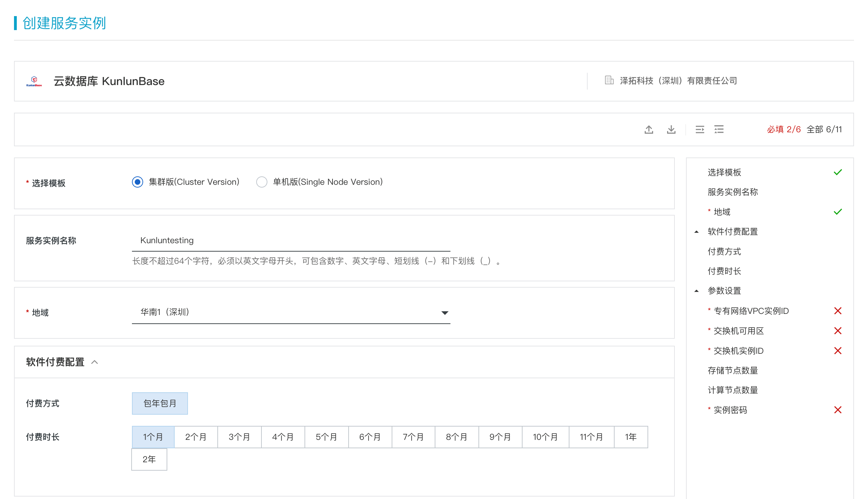Choose 11个月 payment duration
The width and height of the screenshot is (868, 499).
[591, 437]
